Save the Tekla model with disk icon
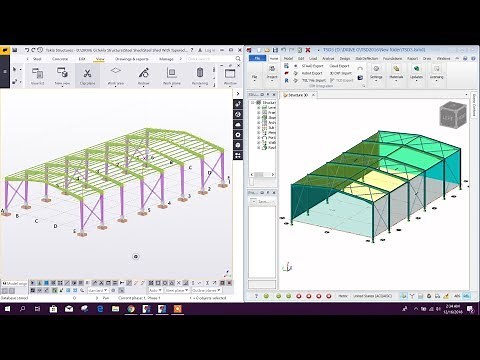 point(15,50)
